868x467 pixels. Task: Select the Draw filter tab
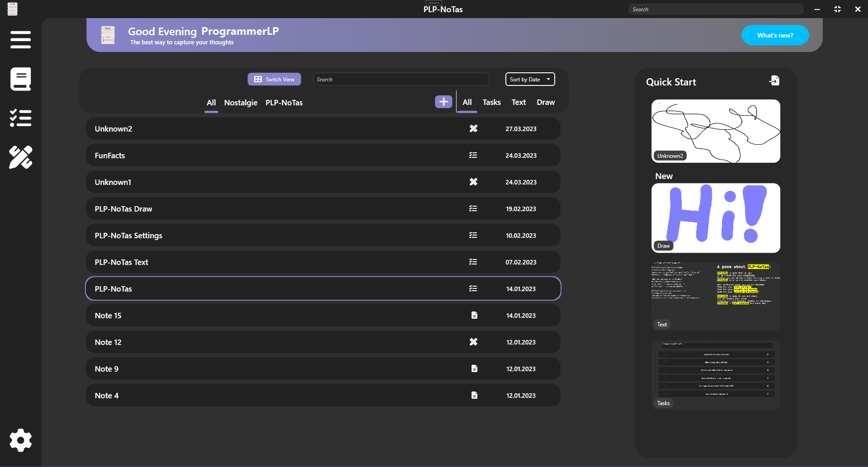545,102
